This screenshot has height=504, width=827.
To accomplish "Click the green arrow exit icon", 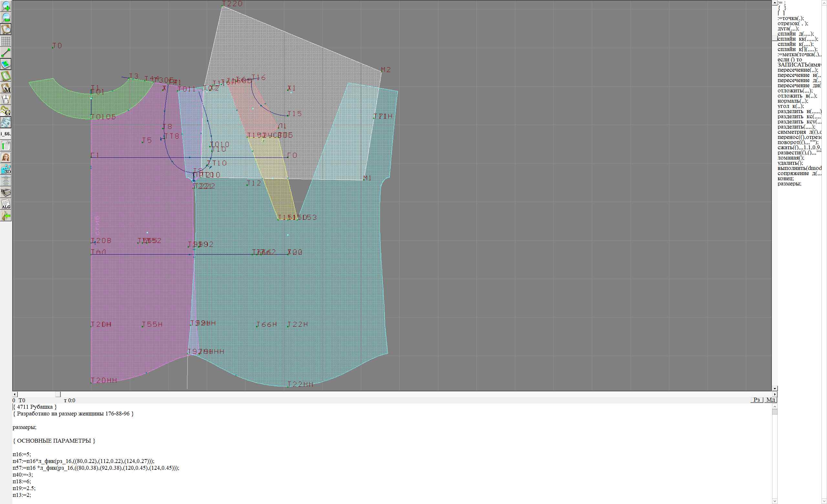I will 6,216.
